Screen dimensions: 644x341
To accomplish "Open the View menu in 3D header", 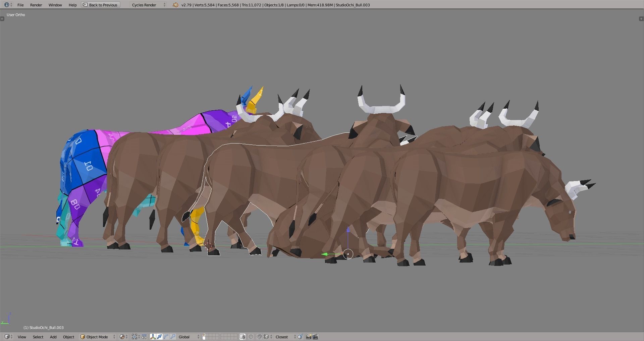I will point(22,337).
